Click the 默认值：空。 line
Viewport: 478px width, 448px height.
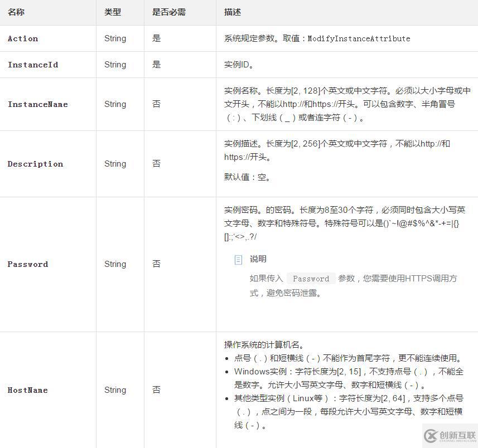click(247, 177)
